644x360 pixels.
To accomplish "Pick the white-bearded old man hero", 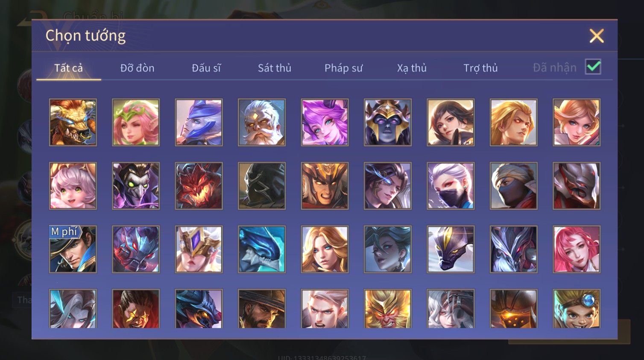I will point(262,123).
